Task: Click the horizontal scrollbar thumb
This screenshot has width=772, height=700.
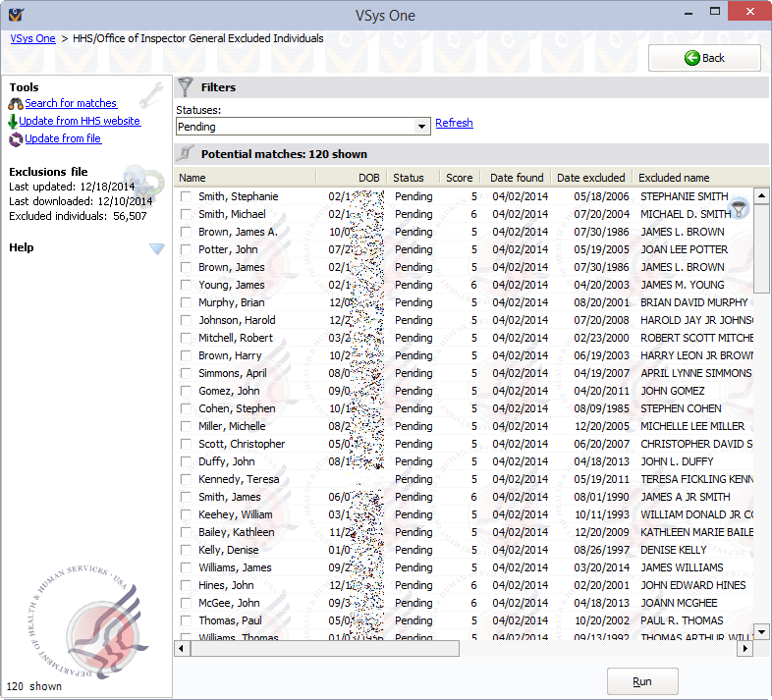Action: click(325, 648)
